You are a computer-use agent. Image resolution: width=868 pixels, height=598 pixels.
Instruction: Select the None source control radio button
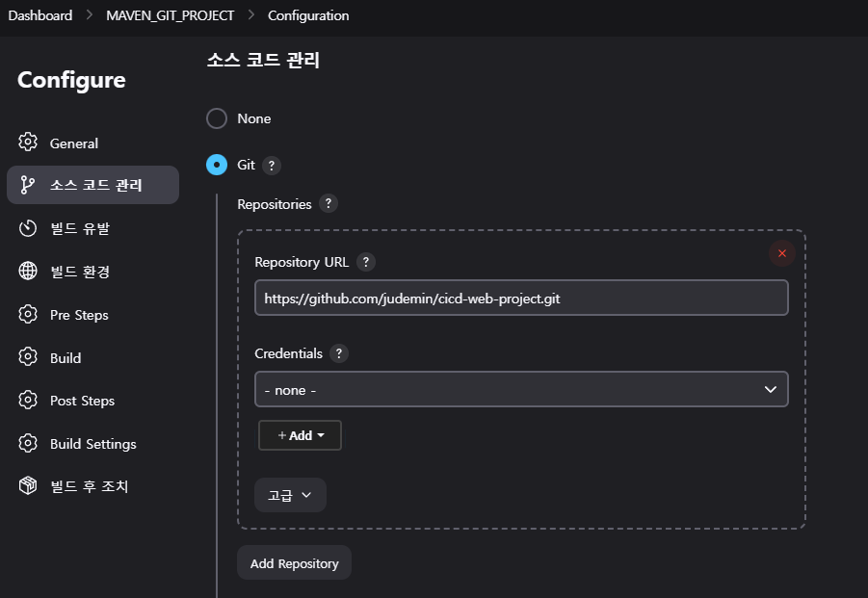click(x=217, y=118)
